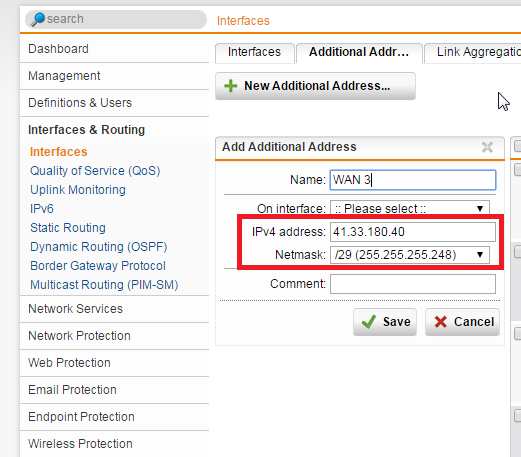Focus the Name input field
Viewport: 521px width, 457px height.
(x=413, y=180)
